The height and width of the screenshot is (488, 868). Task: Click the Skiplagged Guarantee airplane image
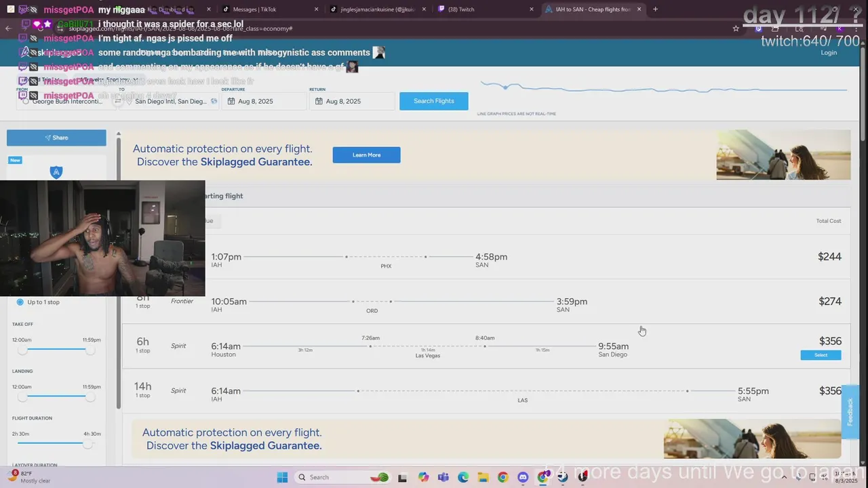(783, 155)
